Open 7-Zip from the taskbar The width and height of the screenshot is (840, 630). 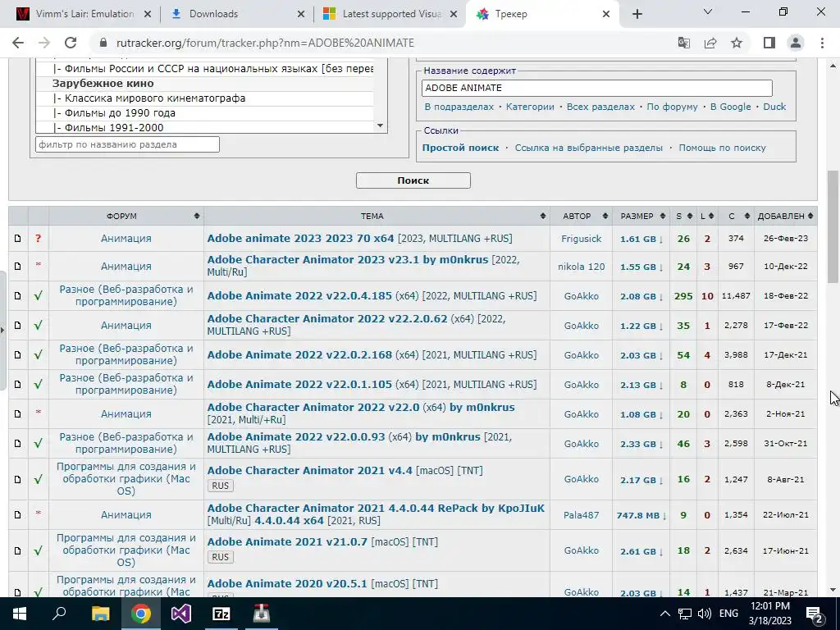[221, 614]
